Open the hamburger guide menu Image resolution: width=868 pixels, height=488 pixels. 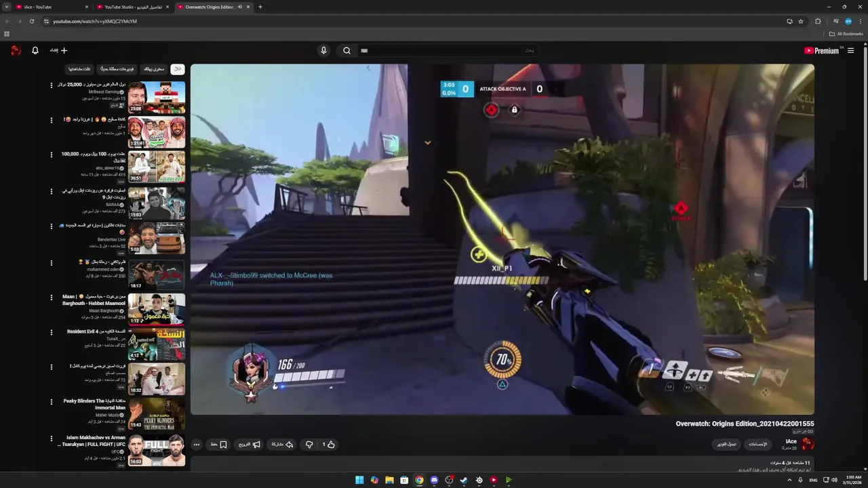pyautogui.click(x=850, y=50)
